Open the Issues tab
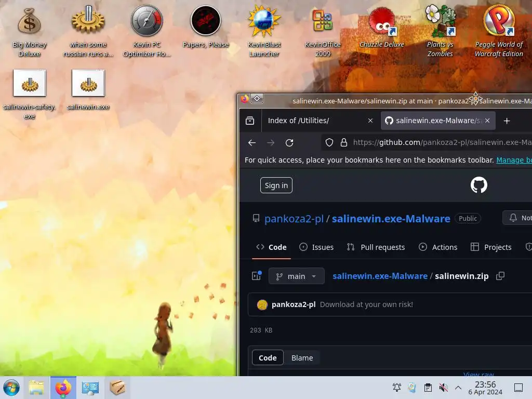 click(x=316, y=247)
